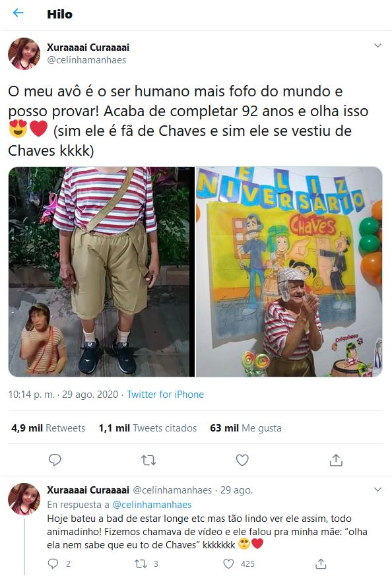Open the reply tweet options chevron
Viewport: 392px width, 576px height.
[x=377, y=490]
